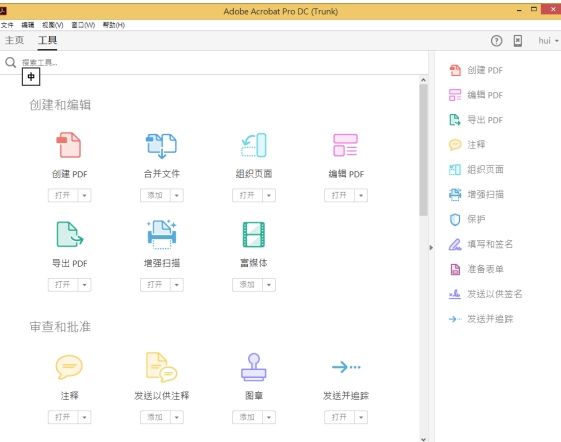Click 添加 button under 合并文件
Viewport: 561px width, 442px height.
(155, 195)
